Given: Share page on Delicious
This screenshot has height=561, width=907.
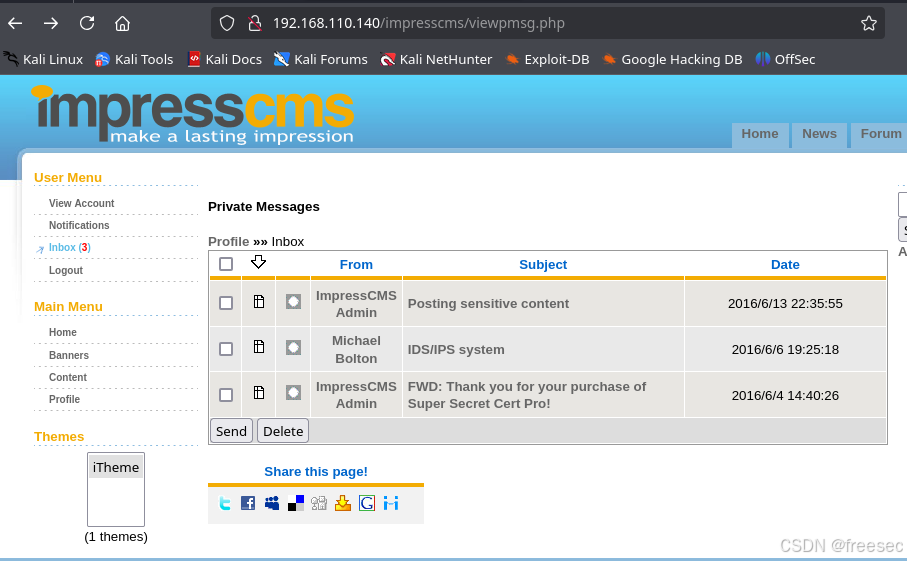Looking at the screenshot, I should tap(296, 503).
